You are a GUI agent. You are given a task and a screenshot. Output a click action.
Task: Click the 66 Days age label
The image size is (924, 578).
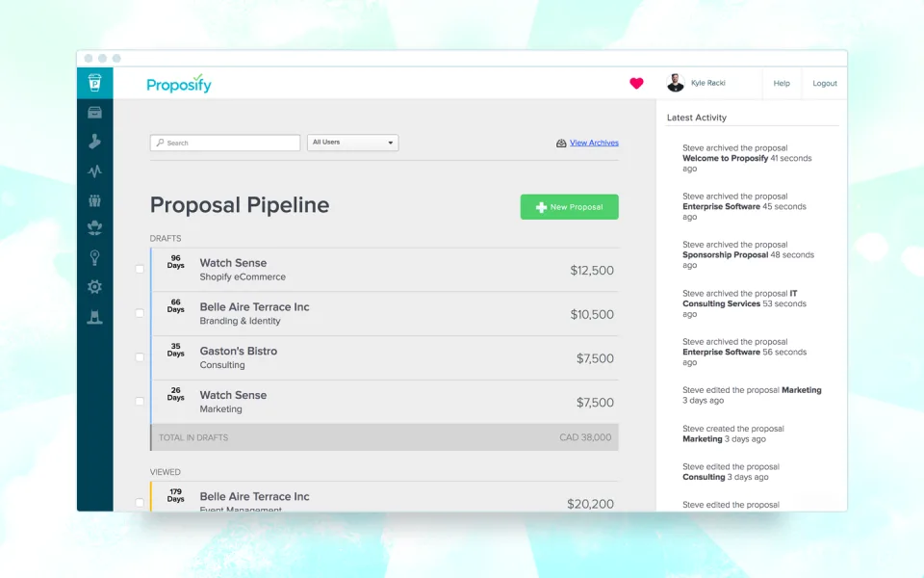[175, 305]
